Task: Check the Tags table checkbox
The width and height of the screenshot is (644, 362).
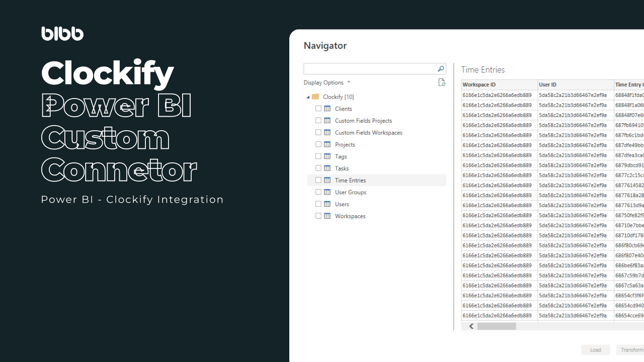Action: (318, 156)
